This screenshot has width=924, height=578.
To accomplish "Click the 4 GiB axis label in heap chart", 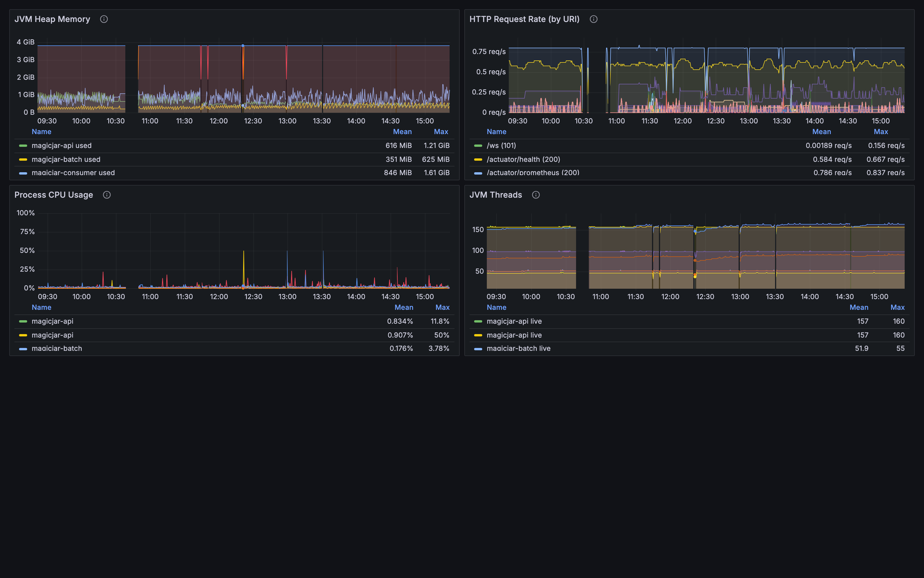I will (26, 42).
